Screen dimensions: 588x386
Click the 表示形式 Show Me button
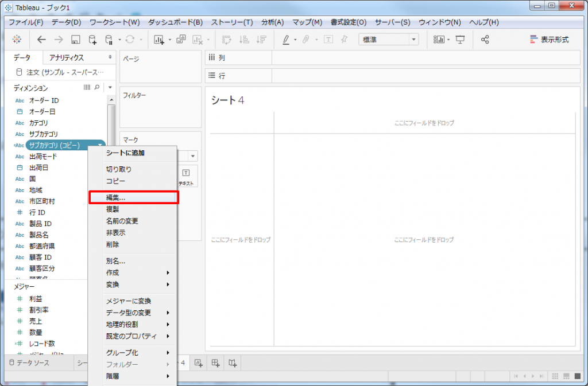(x=549, y=40)
